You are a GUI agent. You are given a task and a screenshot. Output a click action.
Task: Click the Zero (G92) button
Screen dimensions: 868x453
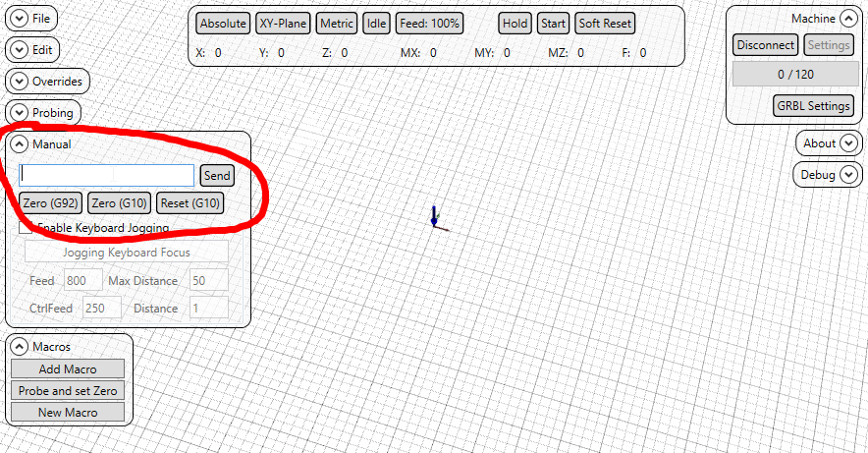click(x=50, y=203)
